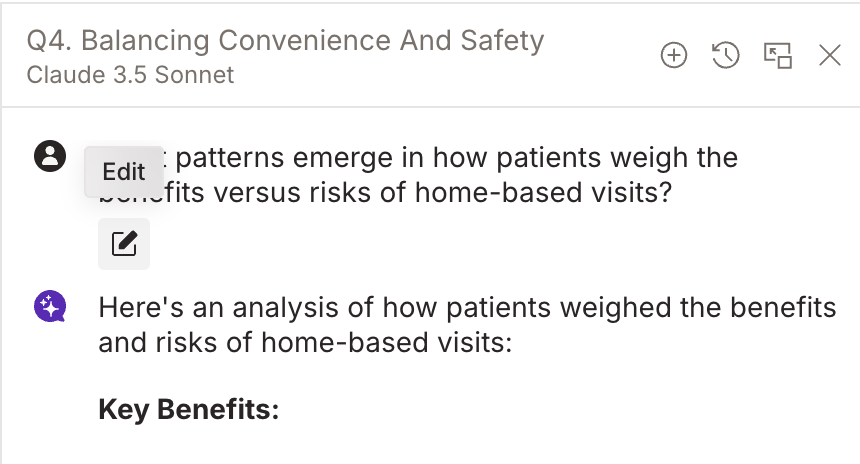Click response text "and risks of home-based visits:"
860x464 pixels.
[x=305, y=343]
